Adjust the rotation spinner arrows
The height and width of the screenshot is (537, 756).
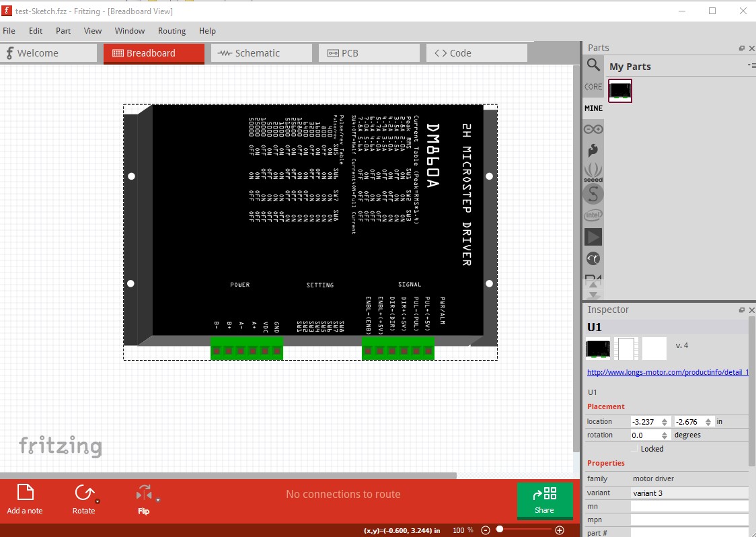(665, 435)
